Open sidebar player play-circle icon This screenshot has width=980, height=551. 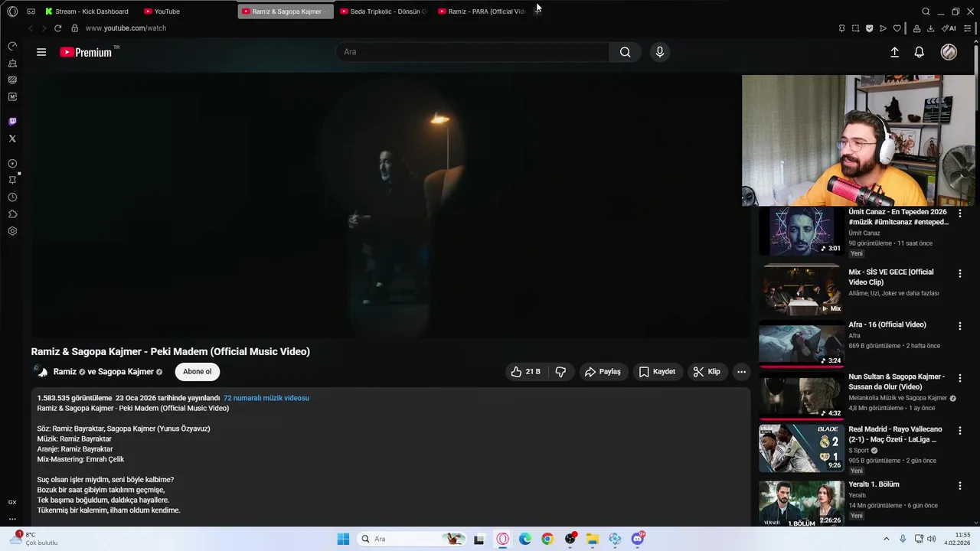[x=12, y=164]
